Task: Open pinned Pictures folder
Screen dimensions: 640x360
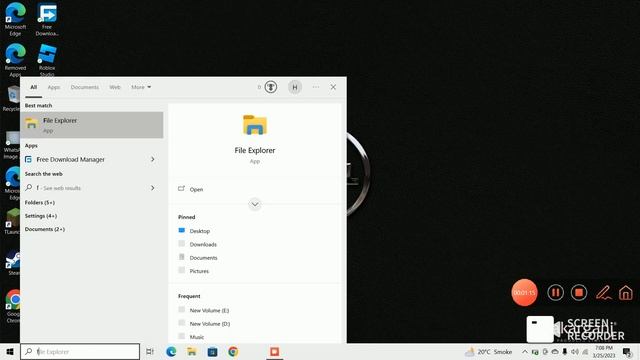Action: tap(193, 271)
